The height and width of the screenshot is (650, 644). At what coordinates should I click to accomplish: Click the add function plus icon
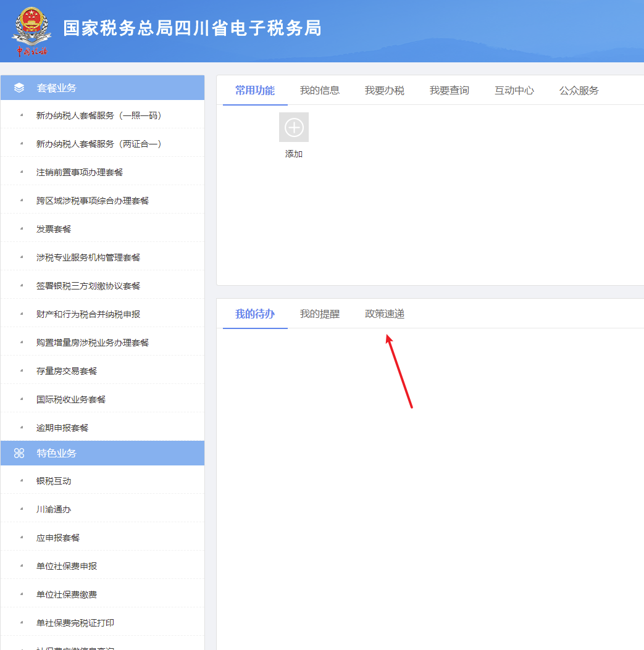(x=293, y=127)
